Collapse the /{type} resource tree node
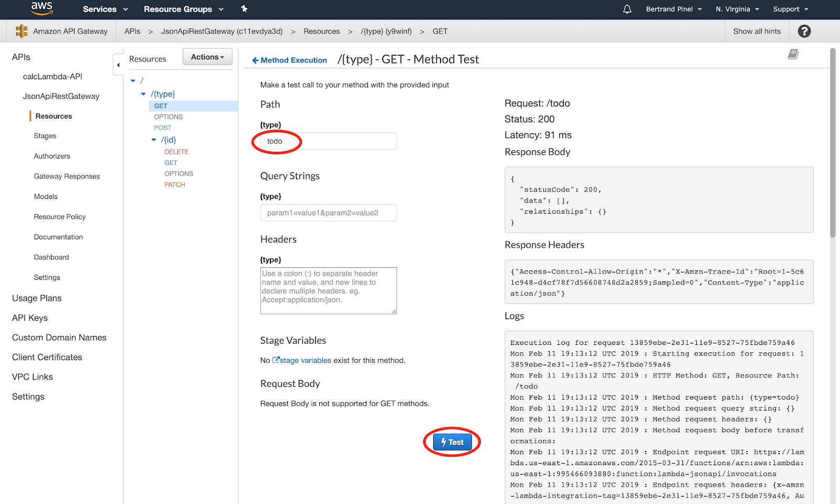Screen dimensions: 840x504 click(143, 94)
